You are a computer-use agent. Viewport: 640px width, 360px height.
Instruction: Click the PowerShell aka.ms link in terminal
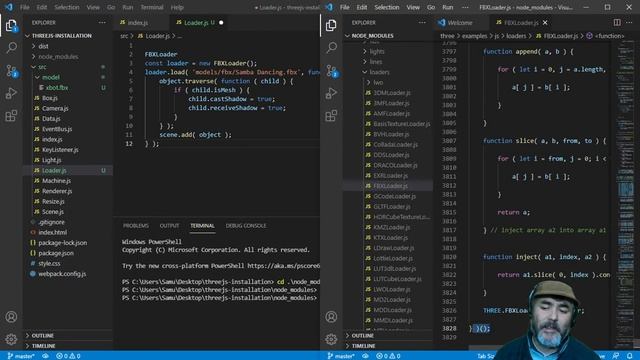[x=284, y=266]
